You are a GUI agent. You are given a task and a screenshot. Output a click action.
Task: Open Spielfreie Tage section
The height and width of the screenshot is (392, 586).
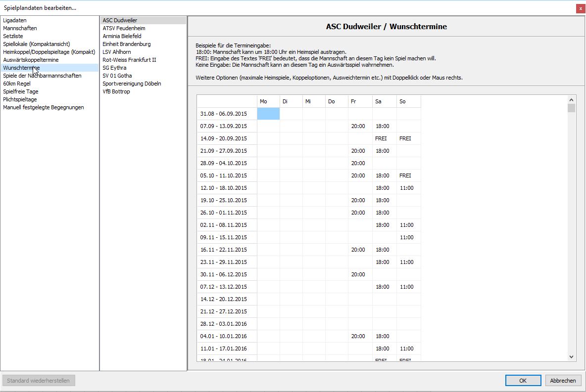click(x=21, y=91)
